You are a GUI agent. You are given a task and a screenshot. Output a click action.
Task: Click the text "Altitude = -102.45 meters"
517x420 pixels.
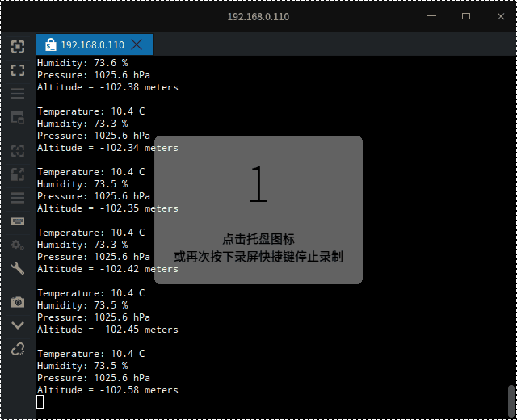[107, 330]
